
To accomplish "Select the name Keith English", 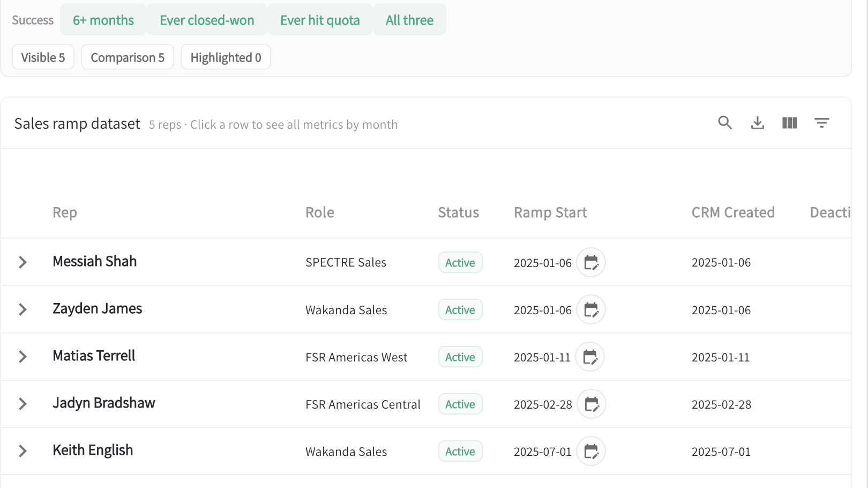I will click(x=93, y=450).
